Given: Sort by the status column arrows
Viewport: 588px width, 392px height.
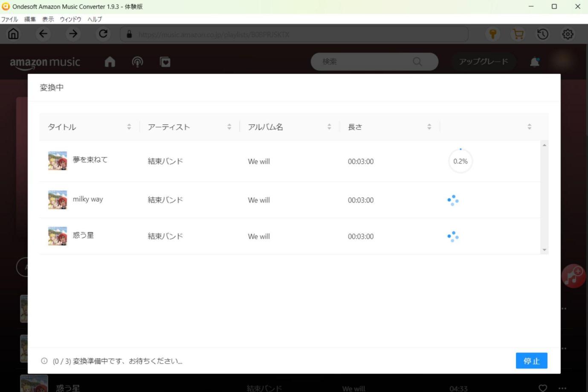Looking at the screenshot, I should coord(529,127).
